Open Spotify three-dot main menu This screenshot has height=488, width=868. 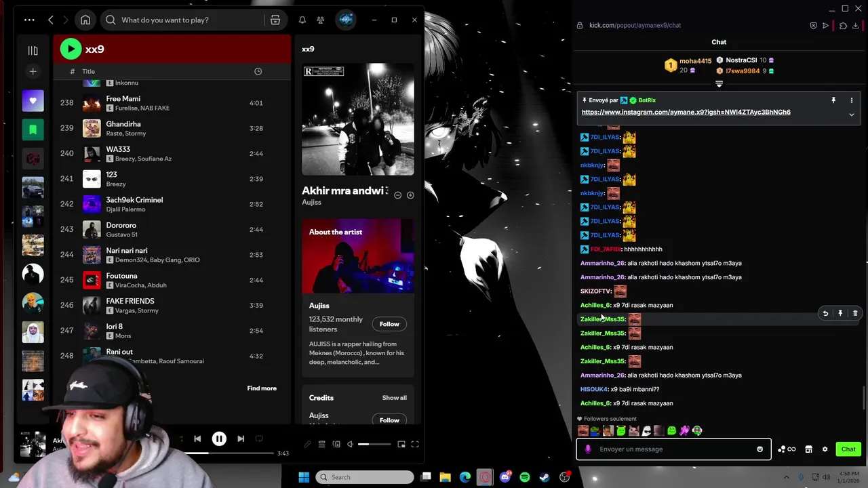point(29,20)
